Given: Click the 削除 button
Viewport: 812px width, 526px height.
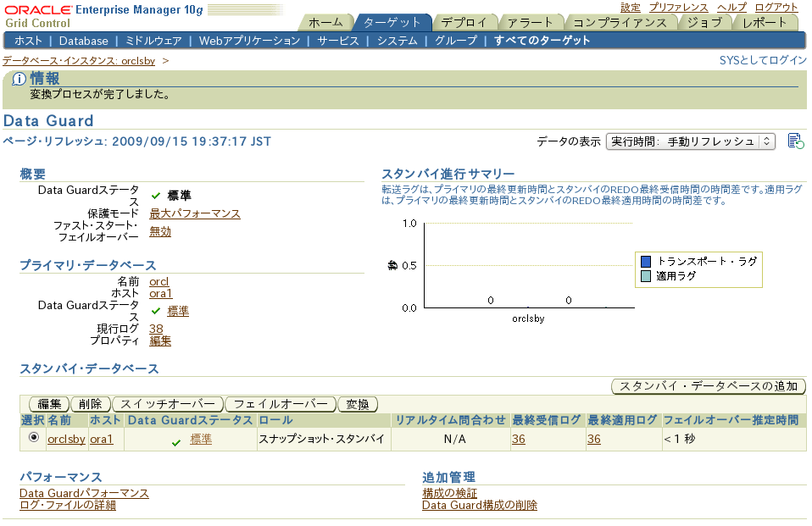Looking at the screenshot, I should click(91, 404).
